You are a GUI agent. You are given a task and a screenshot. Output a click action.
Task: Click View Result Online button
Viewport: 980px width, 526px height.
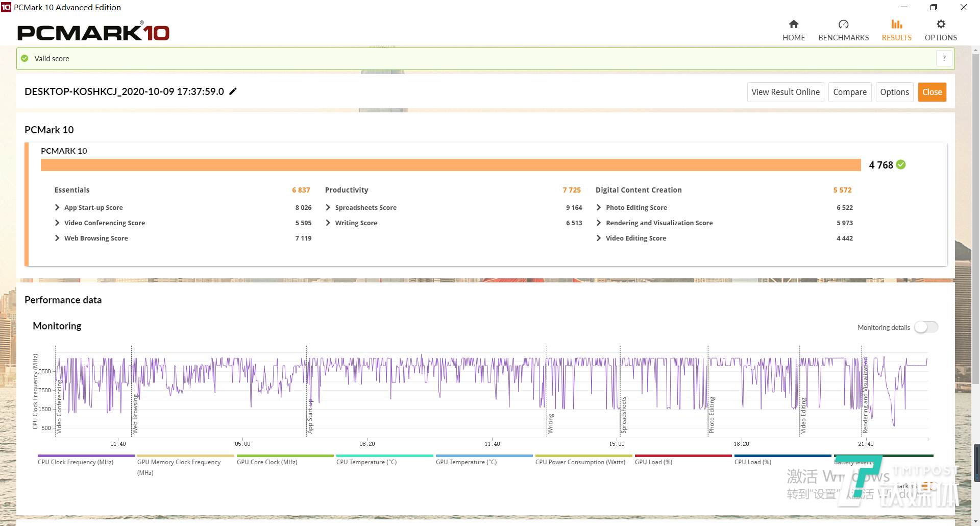[x=786, y=92]
